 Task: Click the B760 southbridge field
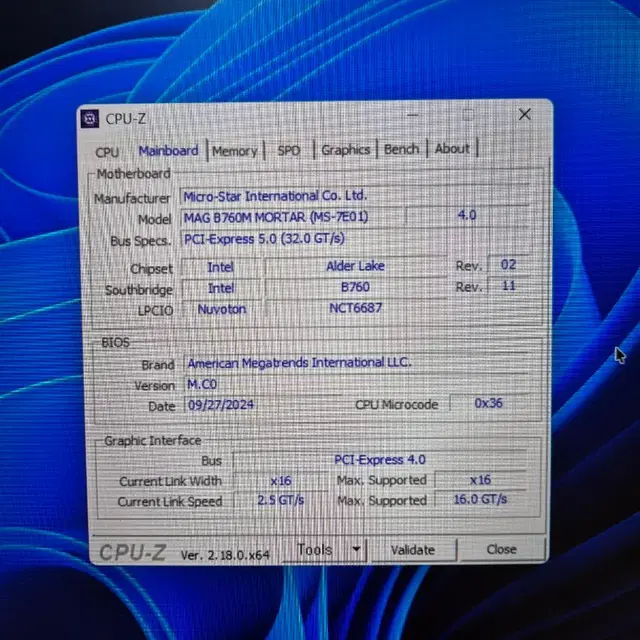[x=355, y=287]
